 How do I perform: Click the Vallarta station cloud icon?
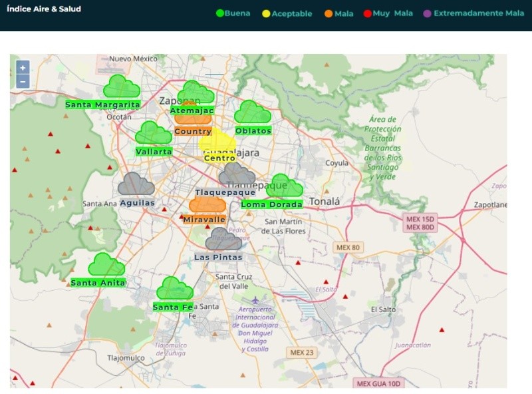(x=154, y=133)
